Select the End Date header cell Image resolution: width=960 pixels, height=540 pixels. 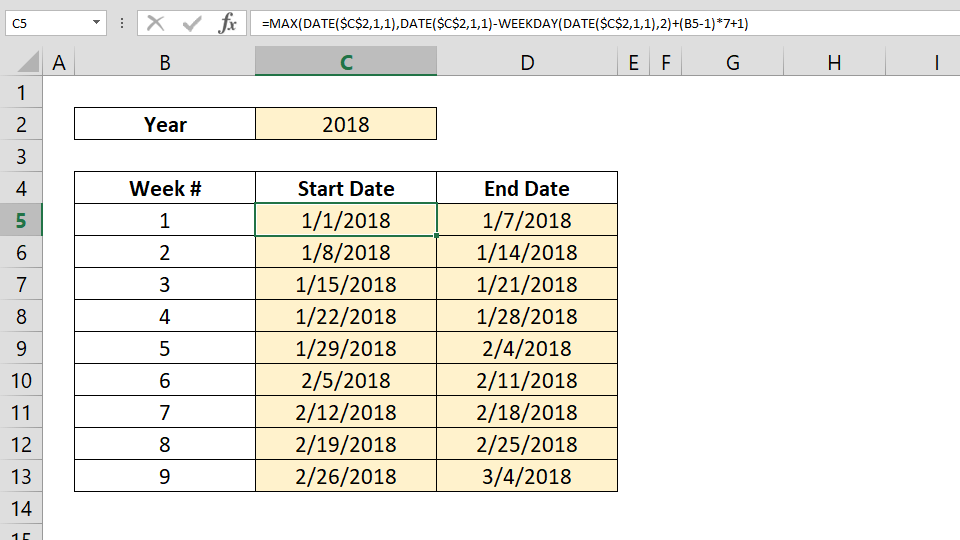(527, 188)
